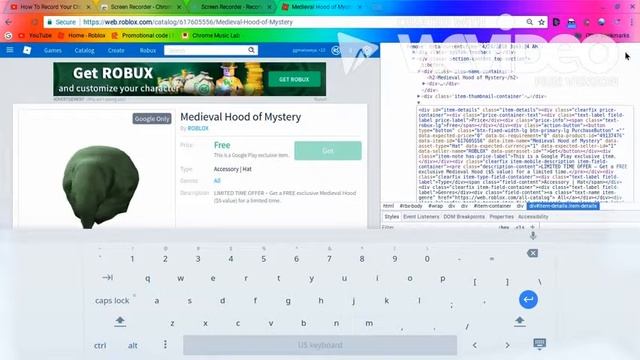Click the browser back arrow

click(x=9, y=22)
